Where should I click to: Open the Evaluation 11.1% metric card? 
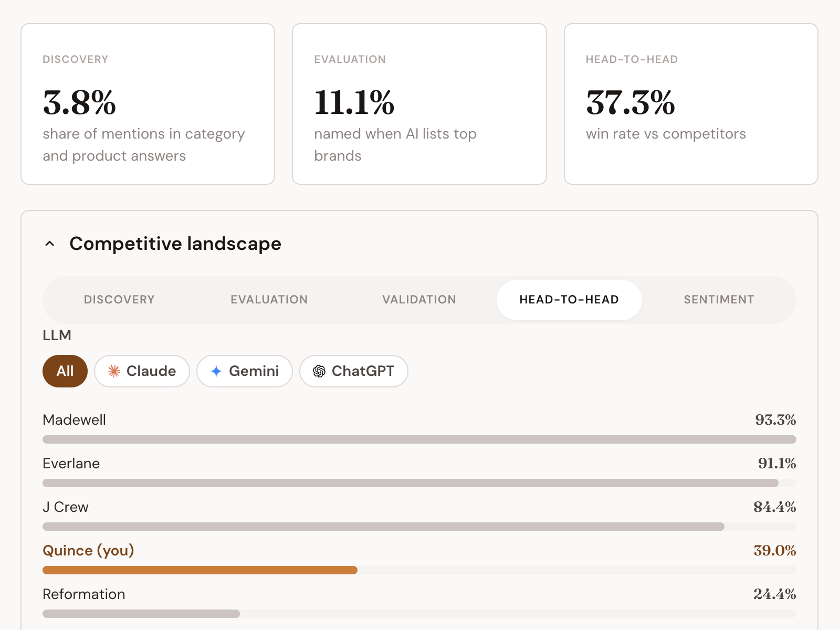tap(419, 104)
